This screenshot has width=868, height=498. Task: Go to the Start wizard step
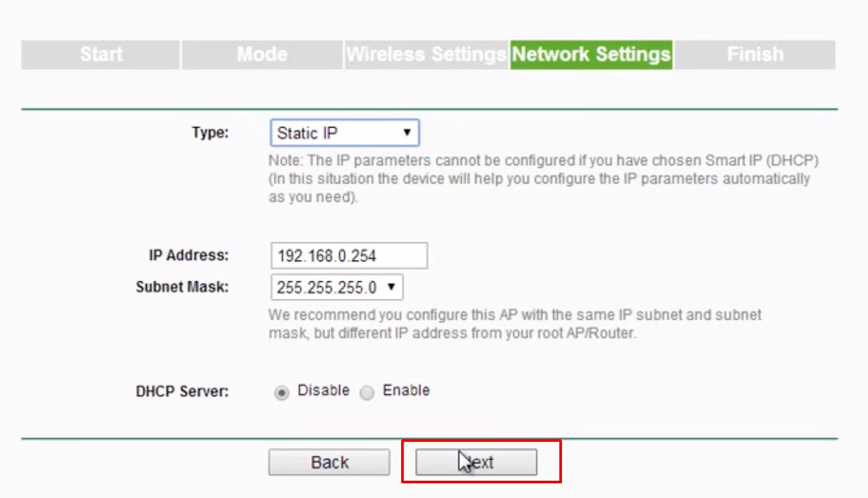101,54
